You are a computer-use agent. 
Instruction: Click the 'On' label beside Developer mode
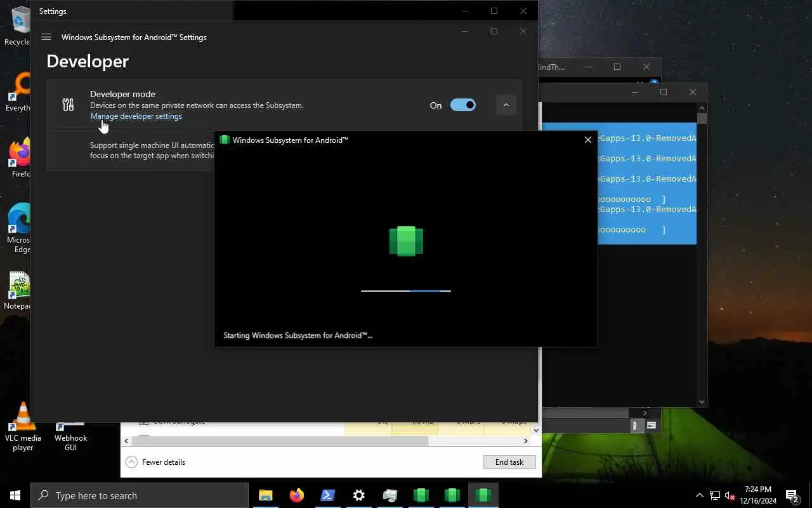tap(436, 105)
